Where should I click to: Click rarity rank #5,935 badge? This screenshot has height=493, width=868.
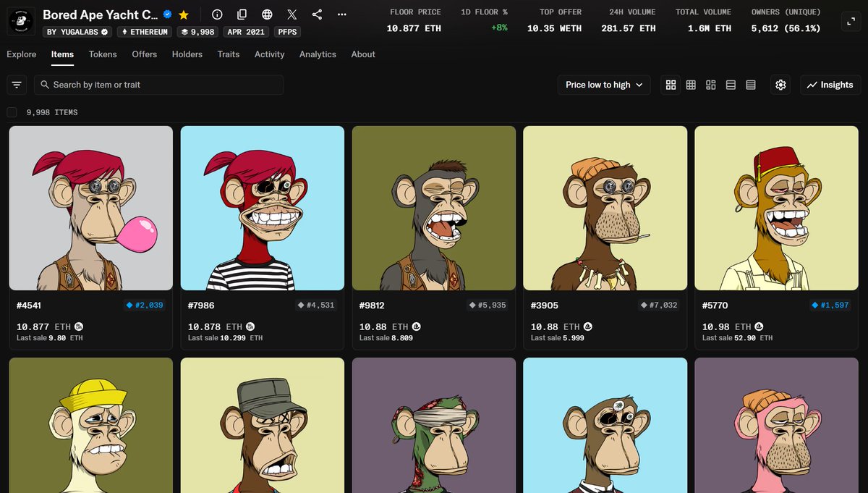point(488,306)
